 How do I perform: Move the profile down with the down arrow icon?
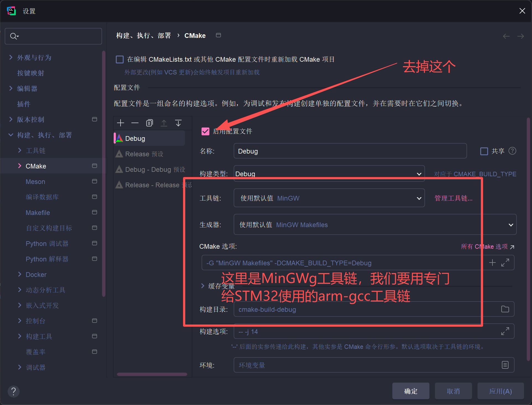click(178, 123)
